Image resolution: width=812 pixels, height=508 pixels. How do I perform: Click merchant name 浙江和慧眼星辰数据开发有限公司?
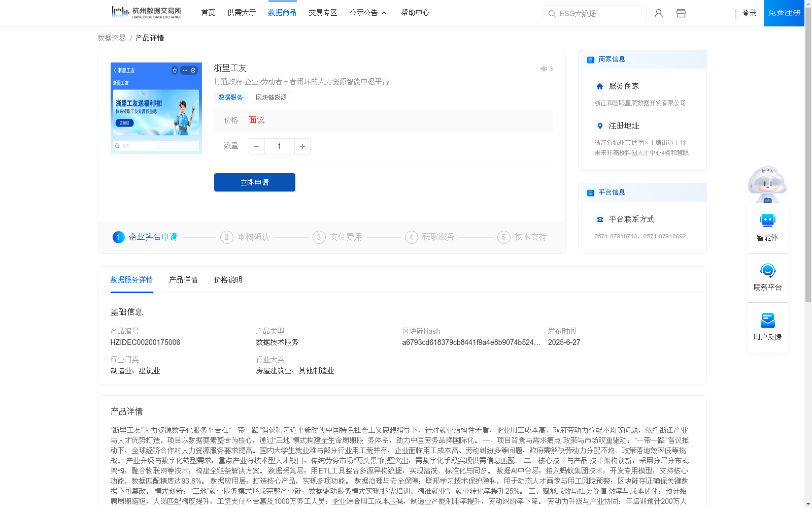640,103
